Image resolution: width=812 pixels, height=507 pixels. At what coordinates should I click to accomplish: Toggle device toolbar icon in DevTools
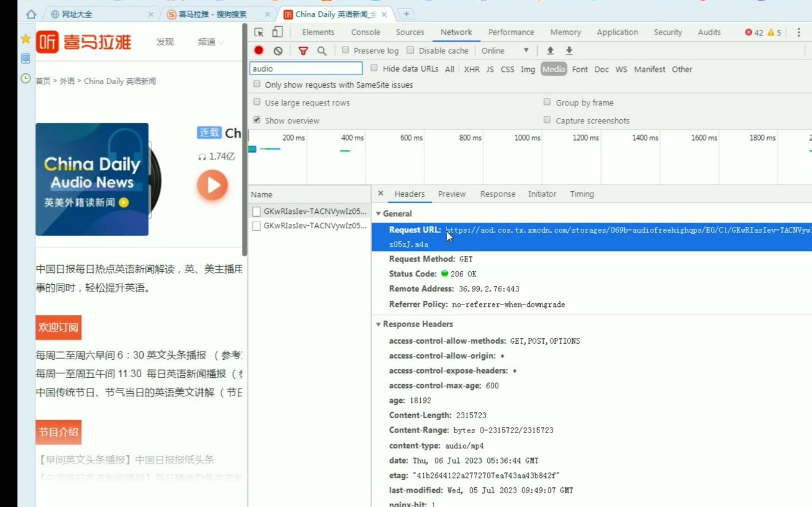point(277,32)
